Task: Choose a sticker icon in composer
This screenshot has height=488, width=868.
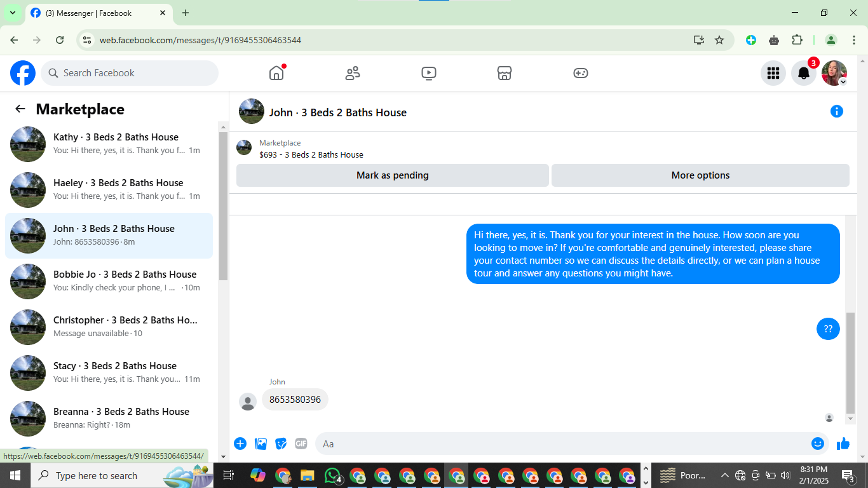Action: click(281, 444)
